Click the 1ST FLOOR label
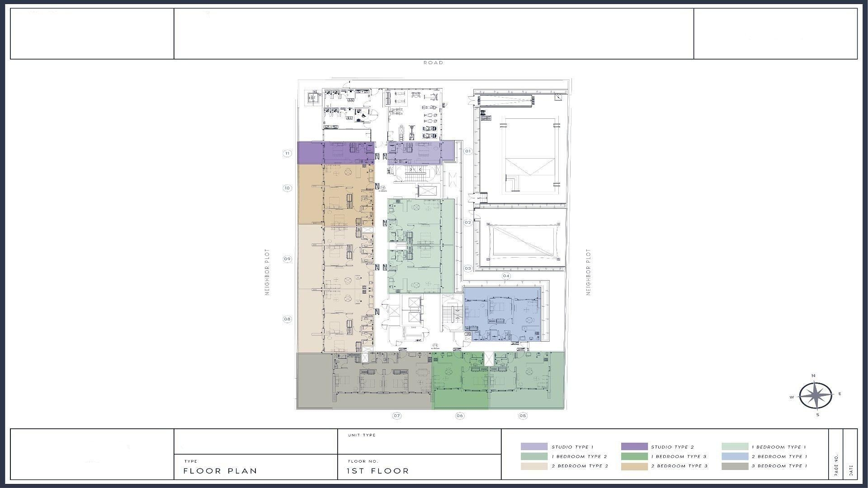868x488 pixels. 378,471
